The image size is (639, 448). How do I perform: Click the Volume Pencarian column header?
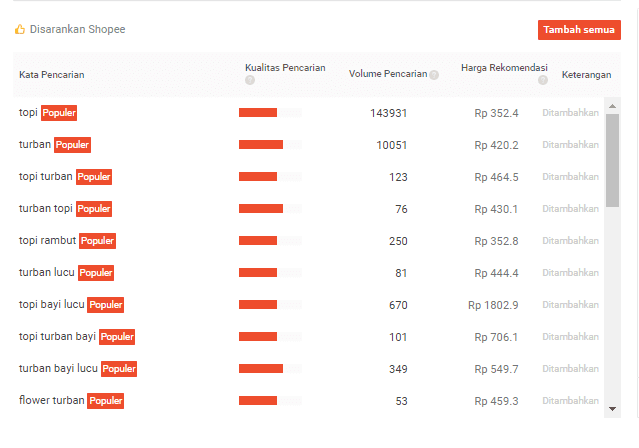tap(388, 74)
